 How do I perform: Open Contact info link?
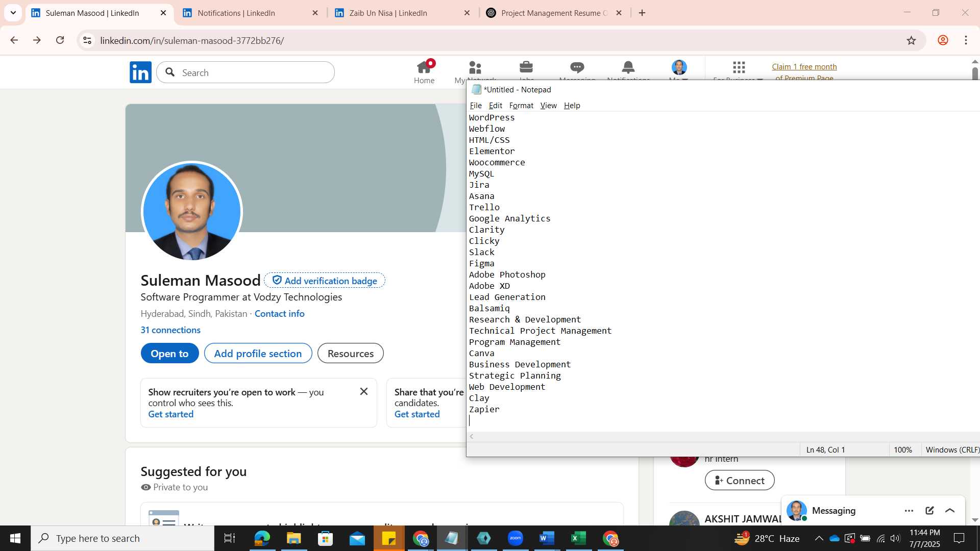(279, 314)
